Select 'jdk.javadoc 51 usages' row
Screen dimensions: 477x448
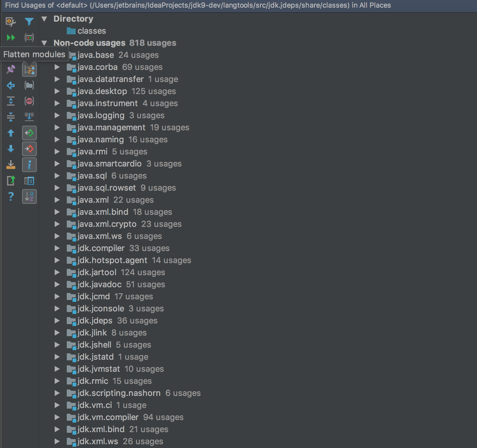click(116, 284)
